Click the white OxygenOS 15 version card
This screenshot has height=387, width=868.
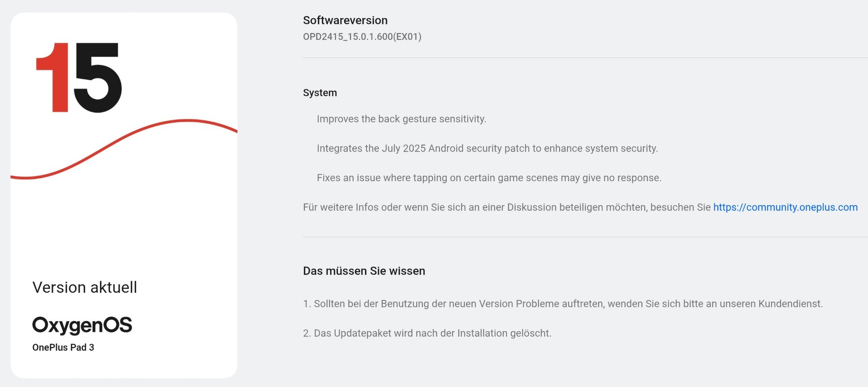click(x=124, y=195)
